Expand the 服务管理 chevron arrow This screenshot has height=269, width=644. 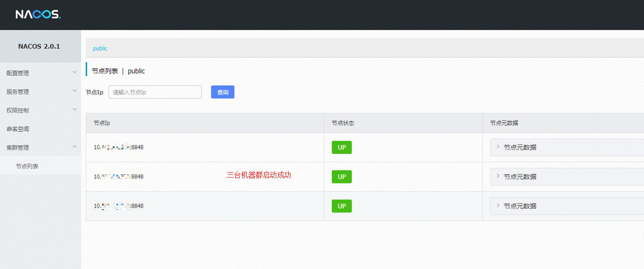(x=74, y=90)
